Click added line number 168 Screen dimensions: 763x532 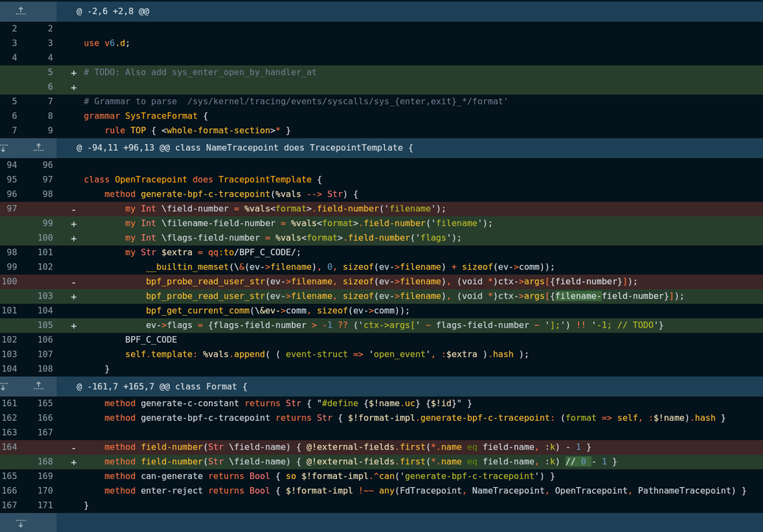click(45, 461)
